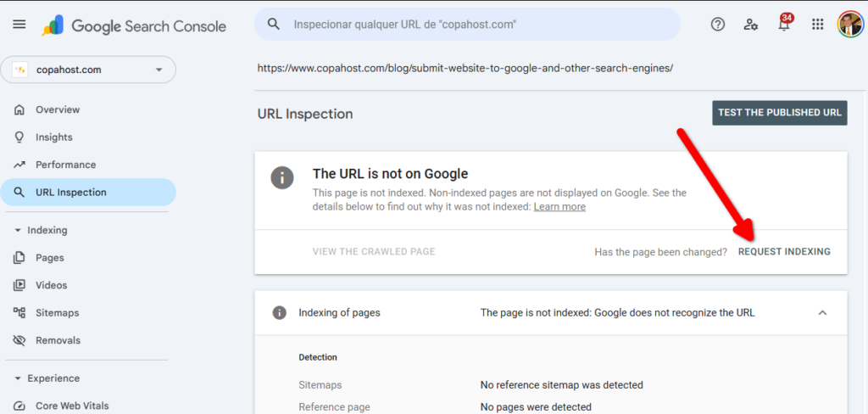Viewport: 868px width, 414px height.
Task: Click the URL Inspection page heading
Action: (x=305, y=115)
